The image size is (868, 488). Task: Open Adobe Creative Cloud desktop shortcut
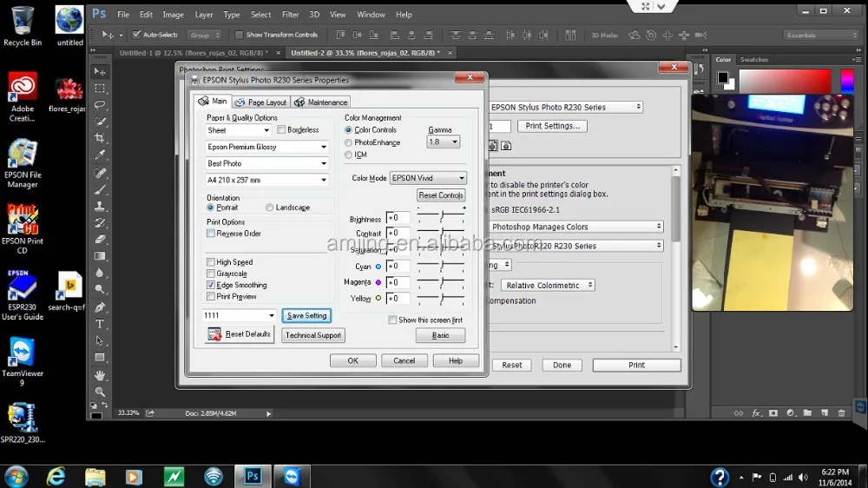23,97
